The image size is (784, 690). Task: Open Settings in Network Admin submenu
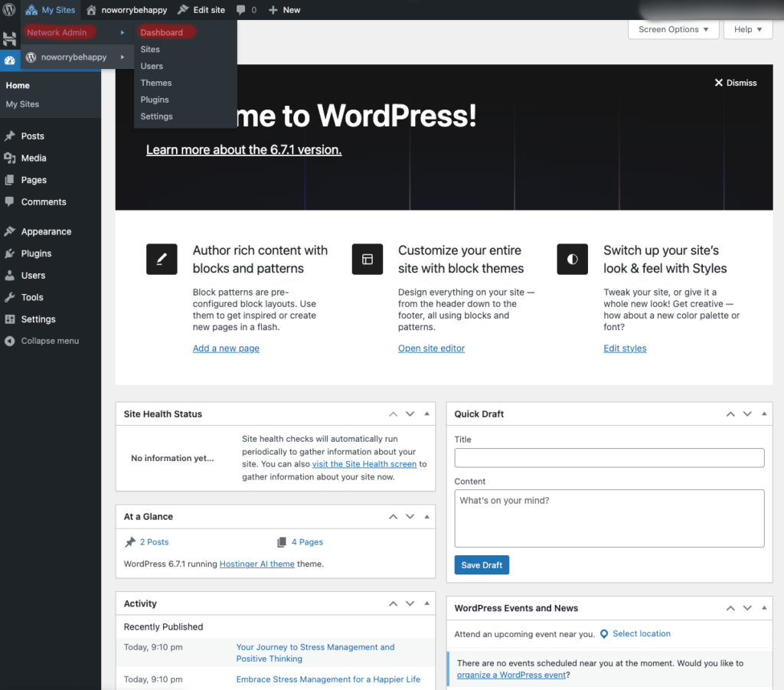(156, 116)
